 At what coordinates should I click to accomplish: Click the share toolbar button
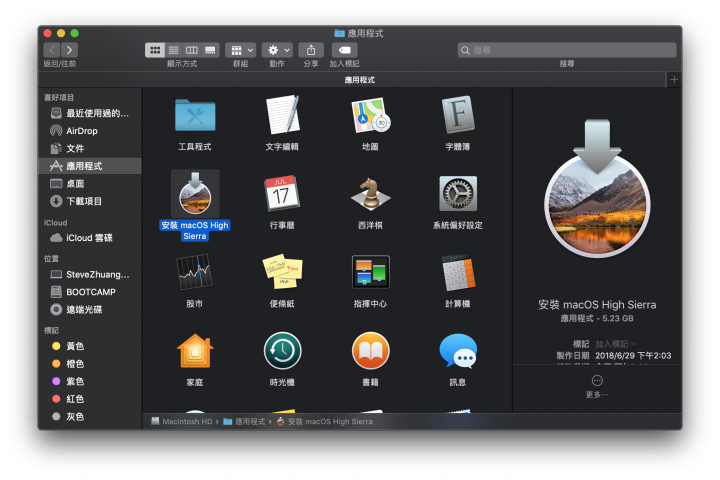point(311,50)
